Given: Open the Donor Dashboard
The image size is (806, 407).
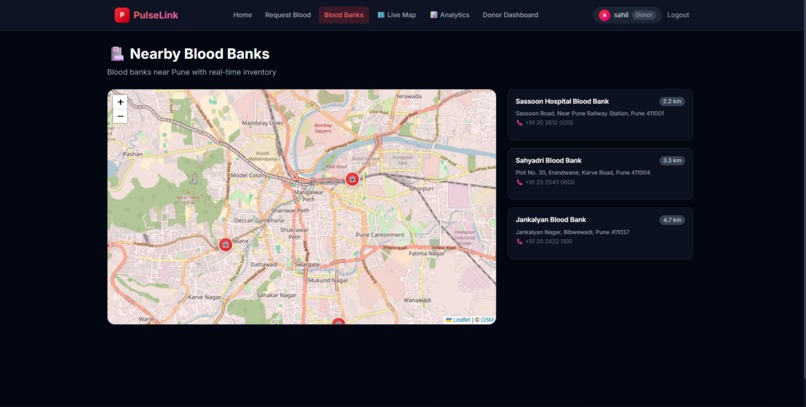Looking at the screenshot, I should pos(510,15).
